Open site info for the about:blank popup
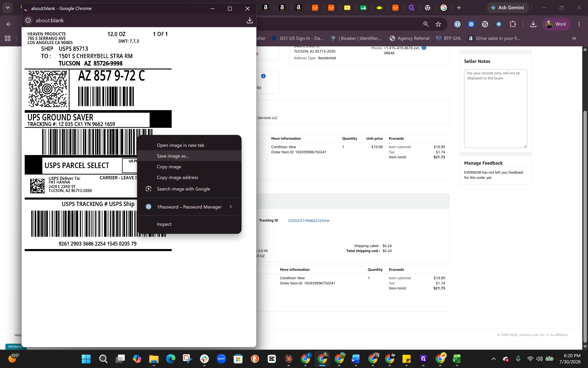 coord(28,21)
